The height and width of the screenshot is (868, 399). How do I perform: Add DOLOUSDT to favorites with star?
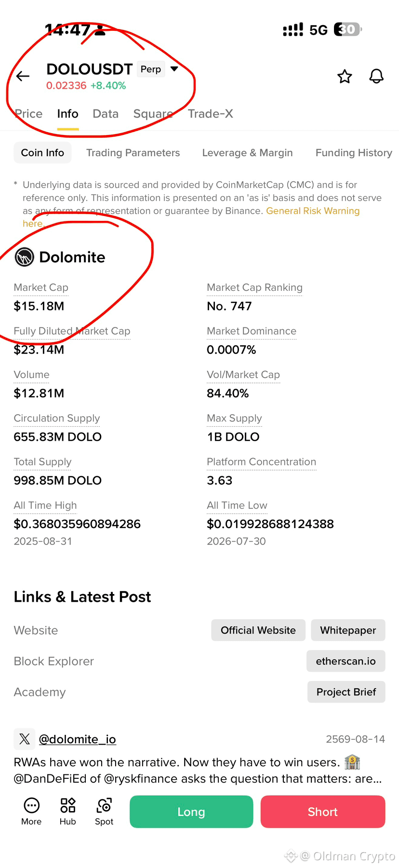click(x=345, y=76)
